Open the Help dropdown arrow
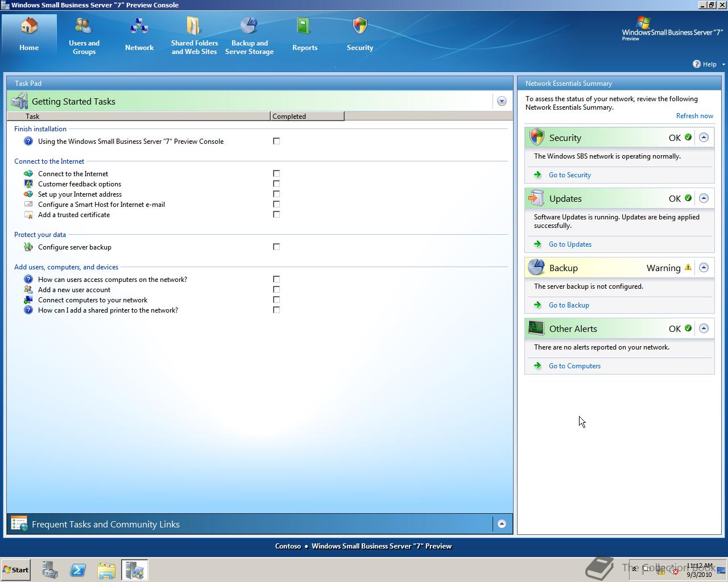This screenshot has height=582, width=728. [723, 64]
